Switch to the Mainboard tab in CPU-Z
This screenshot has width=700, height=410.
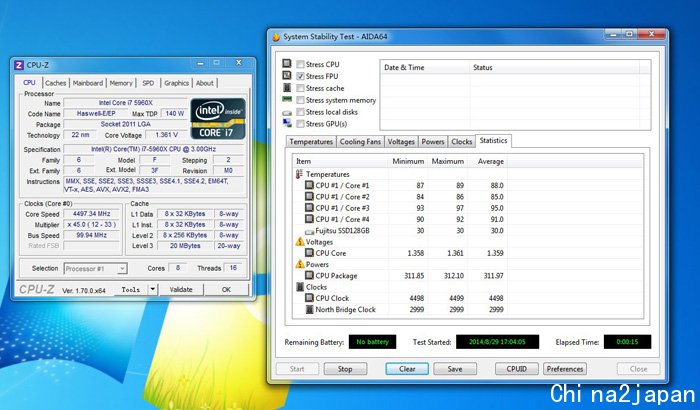pyautogui.click(x=88, y=83)
